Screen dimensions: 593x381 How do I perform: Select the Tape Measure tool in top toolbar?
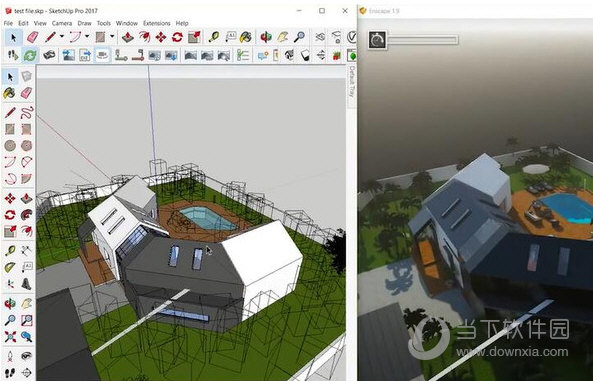click(x=214, y=37)
